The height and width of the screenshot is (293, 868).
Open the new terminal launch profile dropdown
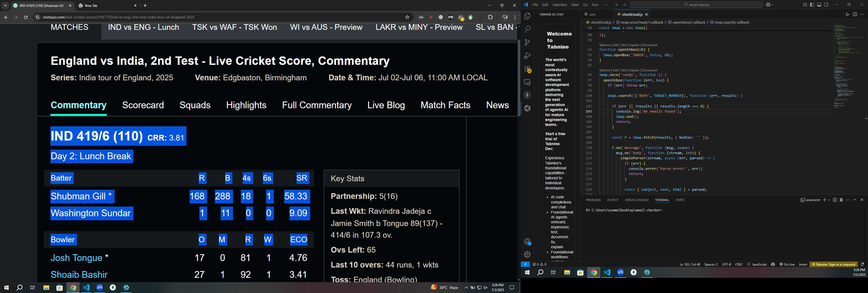tap(829, 200)
